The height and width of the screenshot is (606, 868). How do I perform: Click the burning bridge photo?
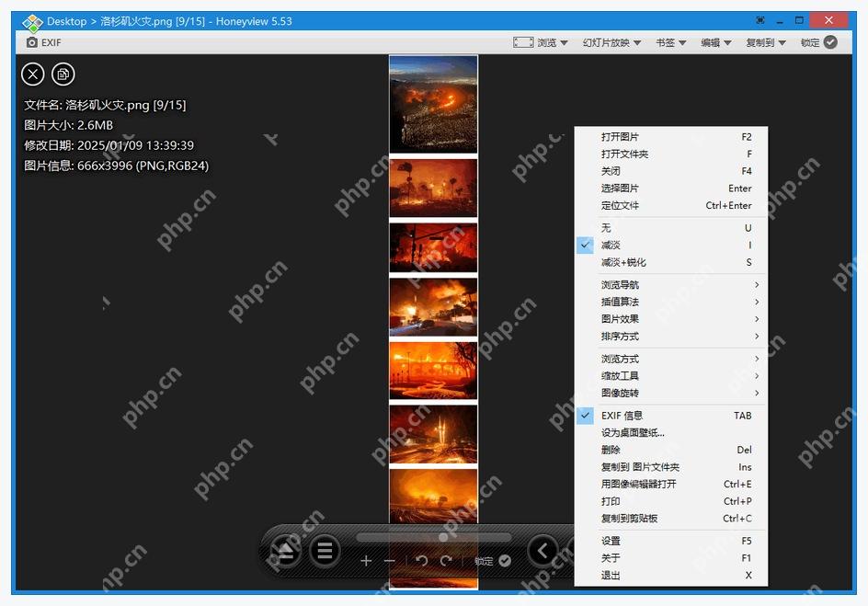pyautogui.click(x=433, y=371)
